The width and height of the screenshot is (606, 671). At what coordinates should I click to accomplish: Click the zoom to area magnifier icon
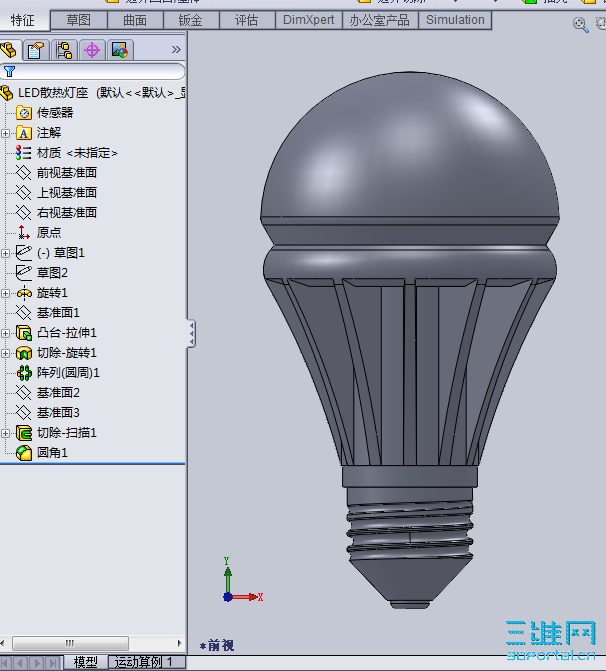[x=580, y=24]
